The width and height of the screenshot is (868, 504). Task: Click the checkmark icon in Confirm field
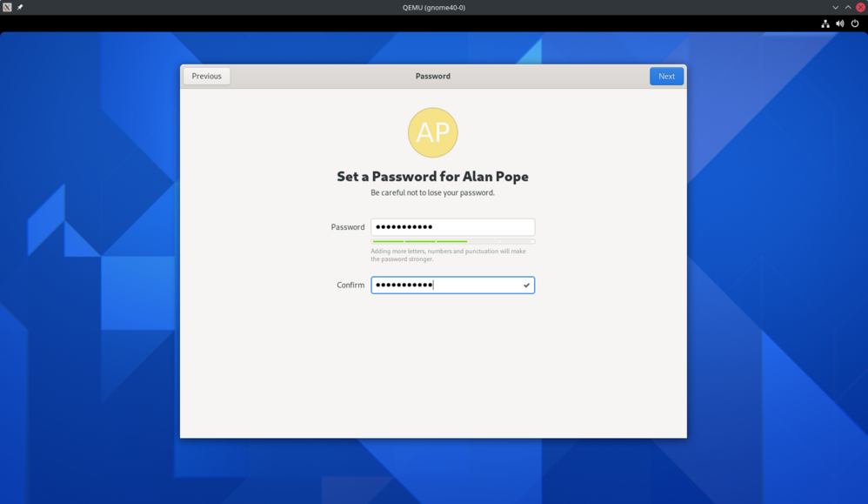point(526,286)
